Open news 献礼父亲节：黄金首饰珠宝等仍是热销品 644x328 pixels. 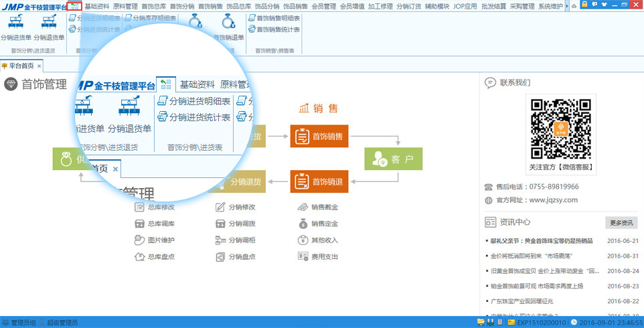[542, 241]
